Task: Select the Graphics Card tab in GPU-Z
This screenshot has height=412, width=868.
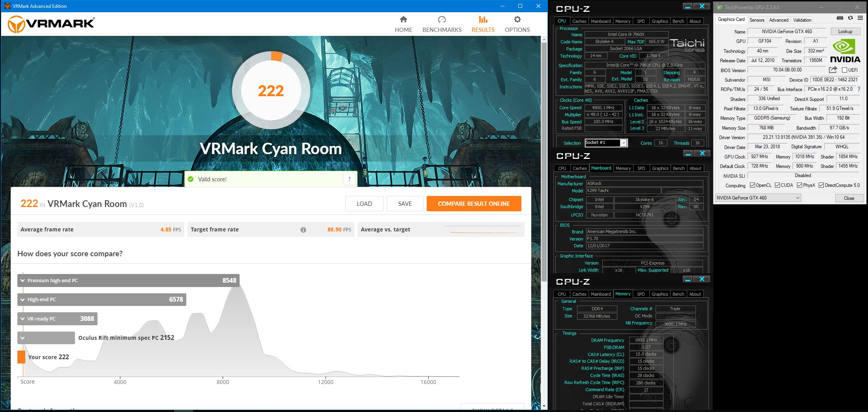Action: click(x=731, y=19)
